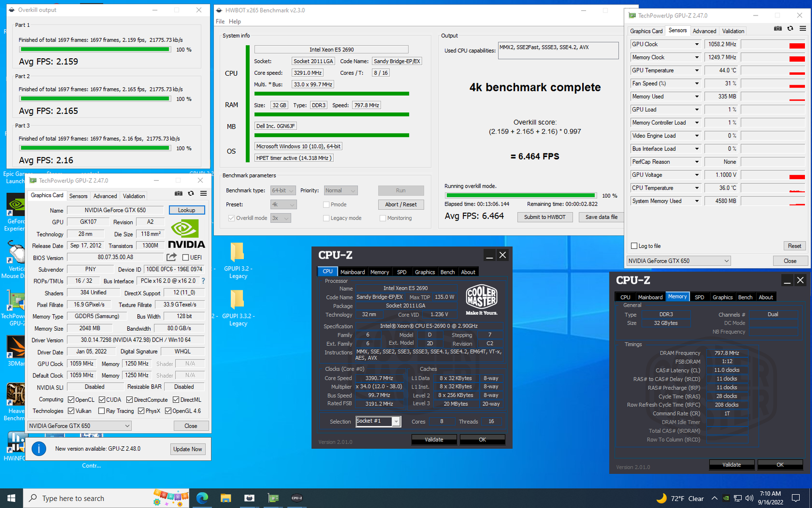This screenshot has height=508, width=812.
Task: Click Submit to HWBOT button
Action: 545,217
